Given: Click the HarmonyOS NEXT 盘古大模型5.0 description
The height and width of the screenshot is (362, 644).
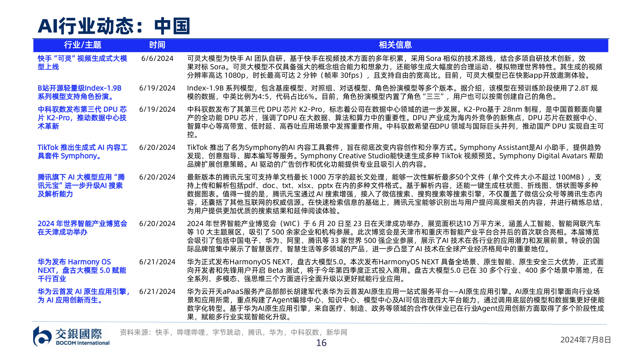Looking at the screenshot, I should point(395,270).
